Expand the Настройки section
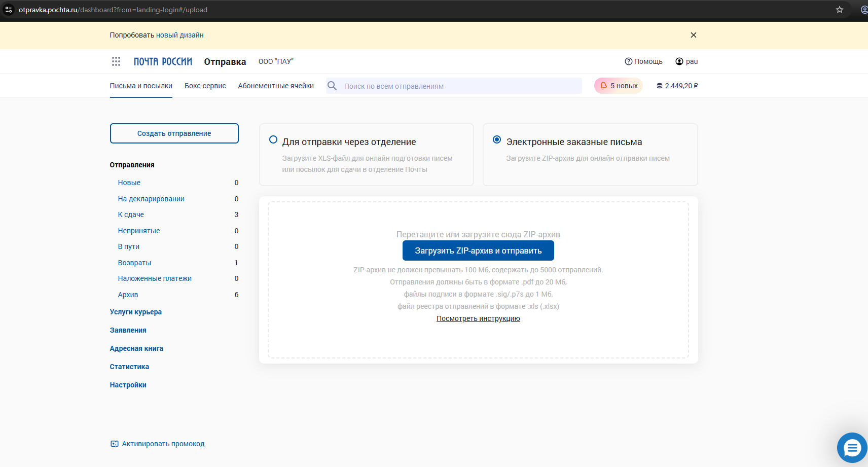The height and width of the screenshot is (467, 868). pyautogui.click(x=128, y=385)
